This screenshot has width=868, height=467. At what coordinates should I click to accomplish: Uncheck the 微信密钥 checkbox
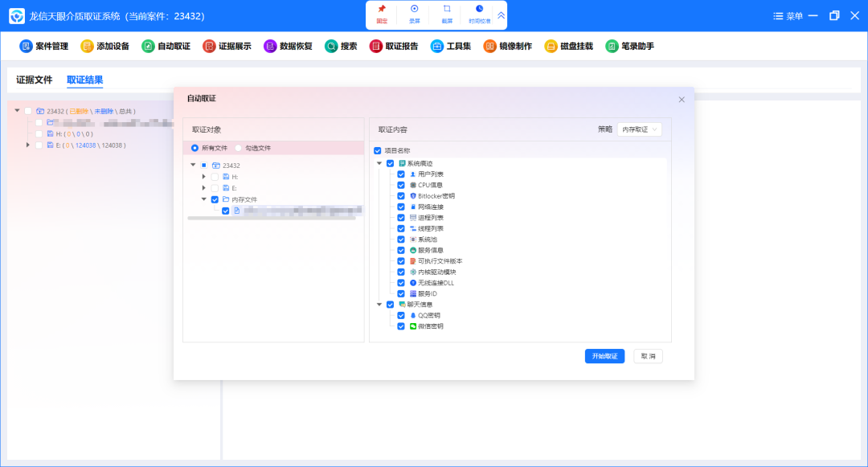pos(401,326)
